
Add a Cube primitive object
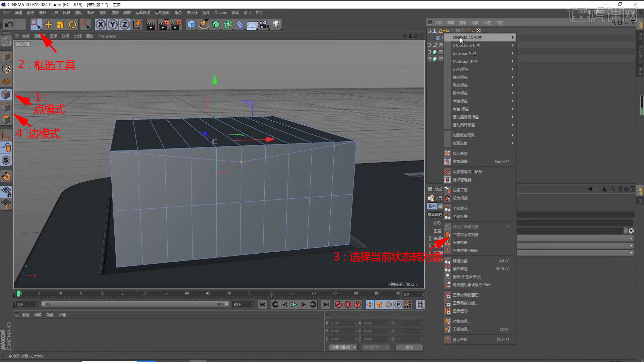click(192, 24)
